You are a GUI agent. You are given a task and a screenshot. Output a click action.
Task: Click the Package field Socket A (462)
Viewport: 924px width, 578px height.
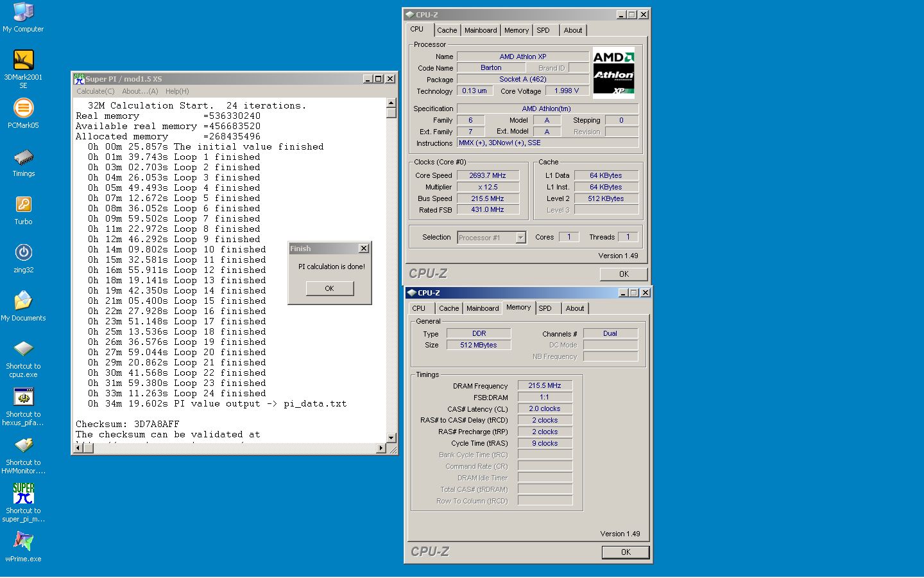[522, 79]
